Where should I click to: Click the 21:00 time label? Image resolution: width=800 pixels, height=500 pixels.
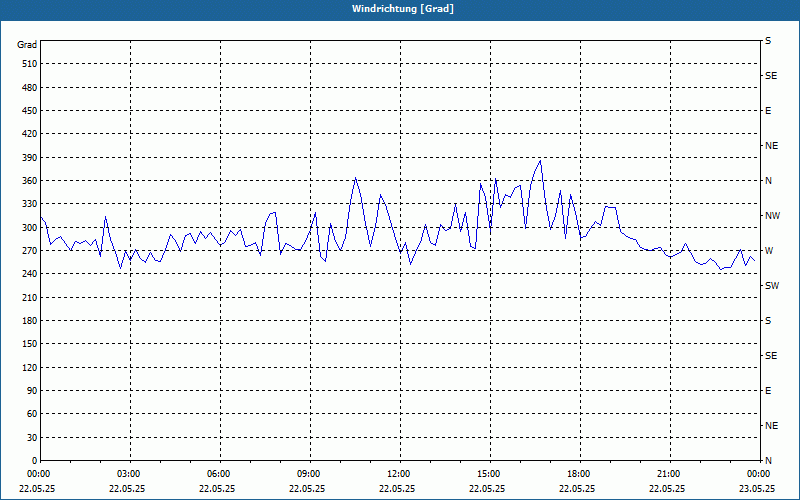point(669,474)
